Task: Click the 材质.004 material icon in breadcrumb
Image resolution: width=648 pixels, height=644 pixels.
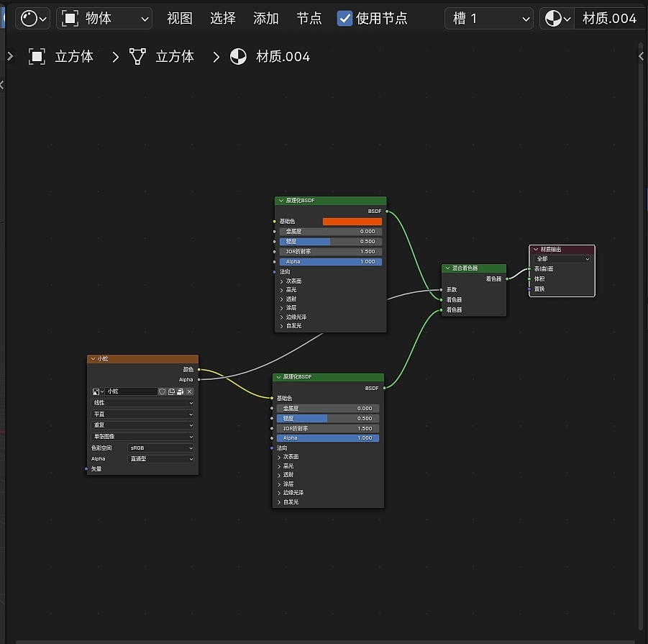Action: click(x=238, y=57)
